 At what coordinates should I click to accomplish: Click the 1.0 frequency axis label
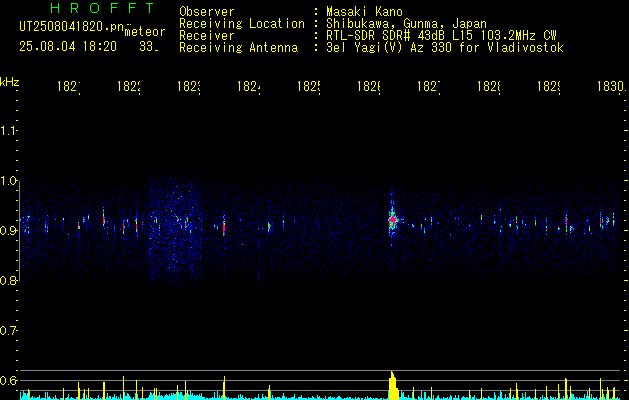pyautogui.click(x=9, y=181)
